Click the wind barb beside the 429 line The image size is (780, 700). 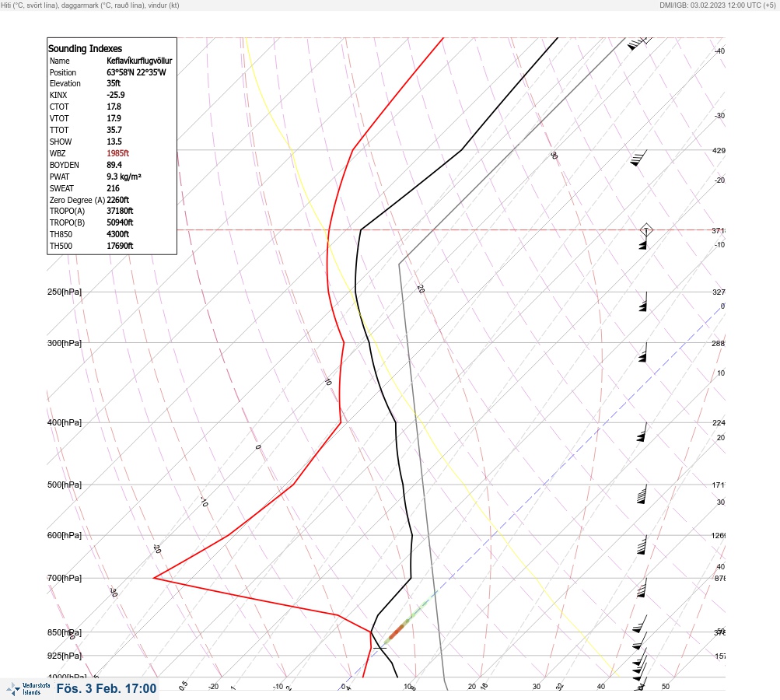pyautogui.click(x=638, y=158)
